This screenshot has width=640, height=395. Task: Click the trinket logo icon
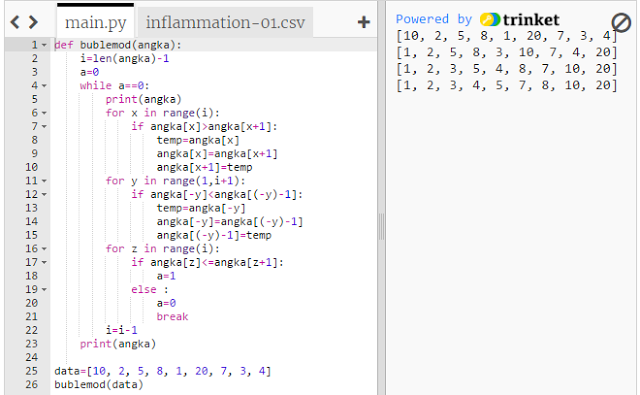[x=490, y=20]
